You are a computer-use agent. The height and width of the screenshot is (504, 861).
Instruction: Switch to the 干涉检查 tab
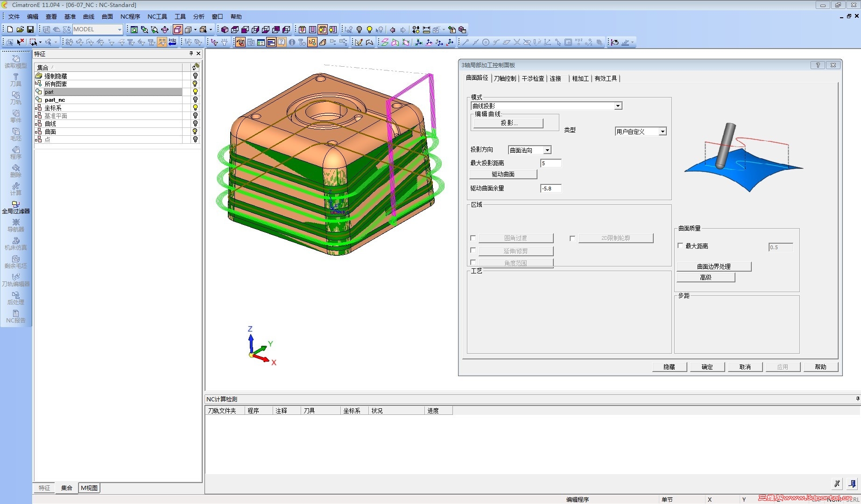pos(533,78)
